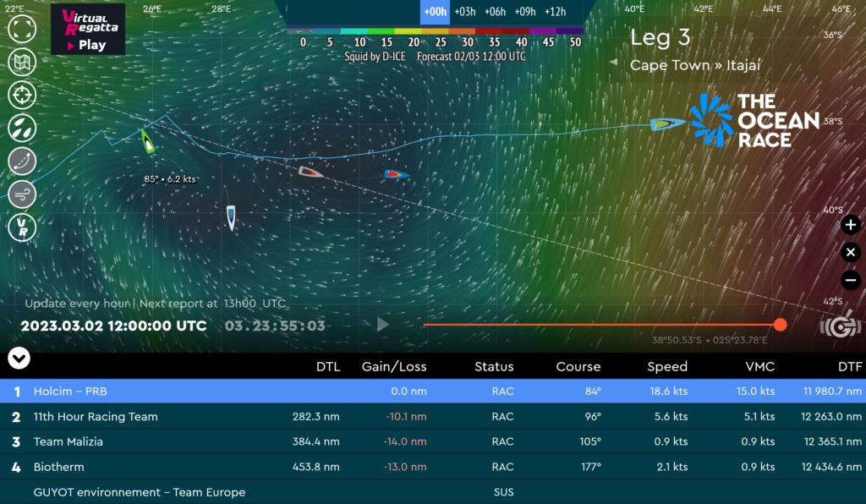This screenshot has width=866, height=504.
Task: Click the 03.23:55:03 elapsed time
Action: coord(275,326)
